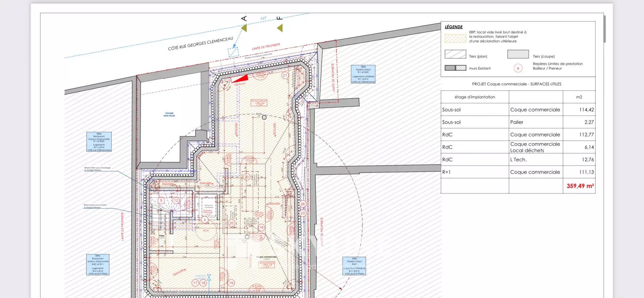Click the LÉGENDE heading
644x298 pixels.
[x=453, y=27]
